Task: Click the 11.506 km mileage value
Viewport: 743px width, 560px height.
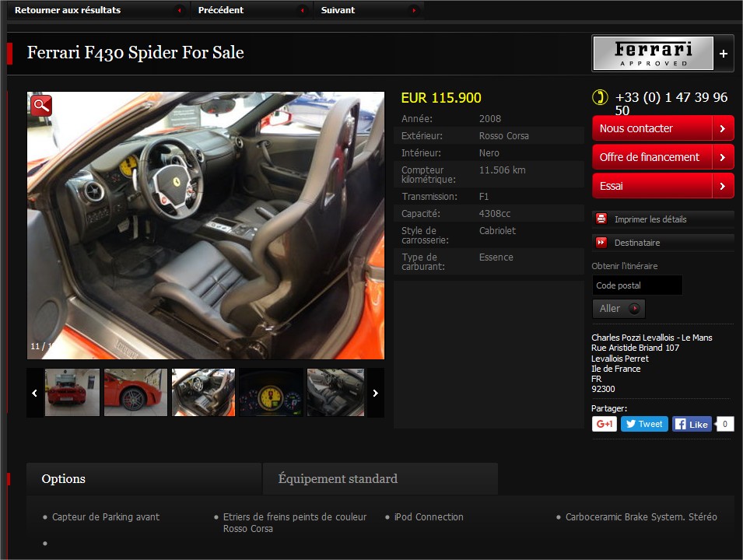Action: pyautogui.click(x=503, y=170)
